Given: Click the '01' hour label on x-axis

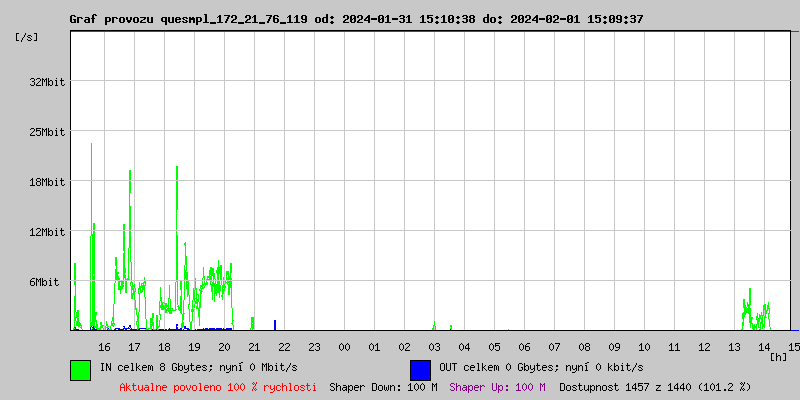Looking at the screenshot, I should (x=374, y=347).
